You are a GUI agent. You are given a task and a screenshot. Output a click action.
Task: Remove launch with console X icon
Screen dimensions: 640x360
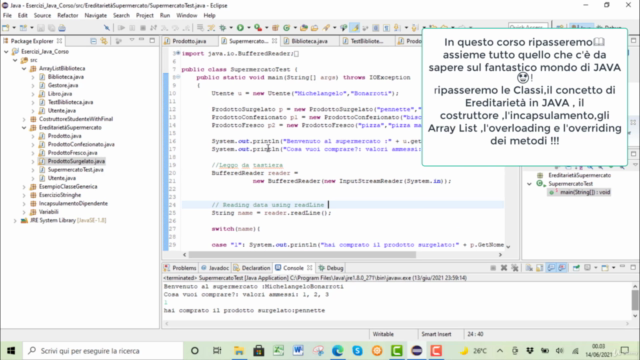(504, 268)
